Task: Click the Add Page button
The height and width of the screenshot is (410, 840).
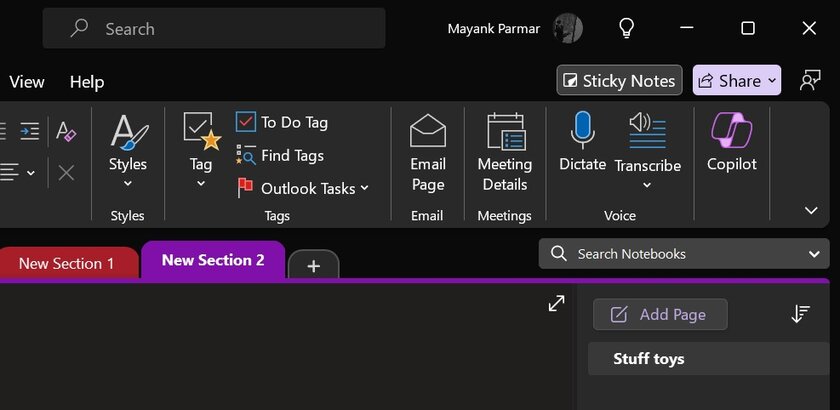Action: point(660,314)
